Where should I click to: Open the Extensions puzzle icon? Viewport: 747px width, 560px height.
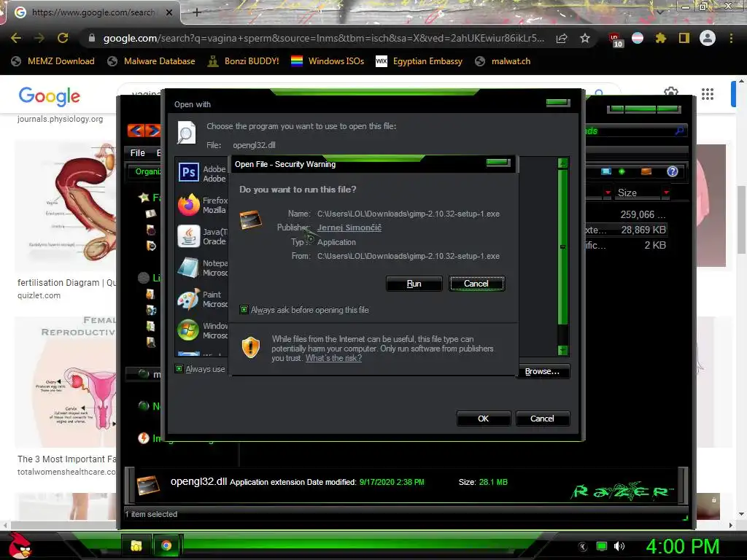(661, 38)
